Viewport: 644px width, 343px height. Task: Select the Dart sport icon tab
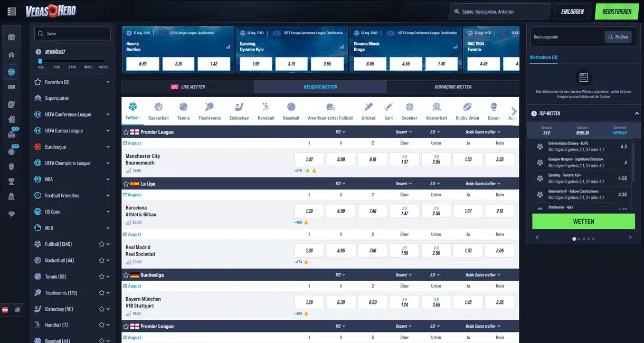389,112
